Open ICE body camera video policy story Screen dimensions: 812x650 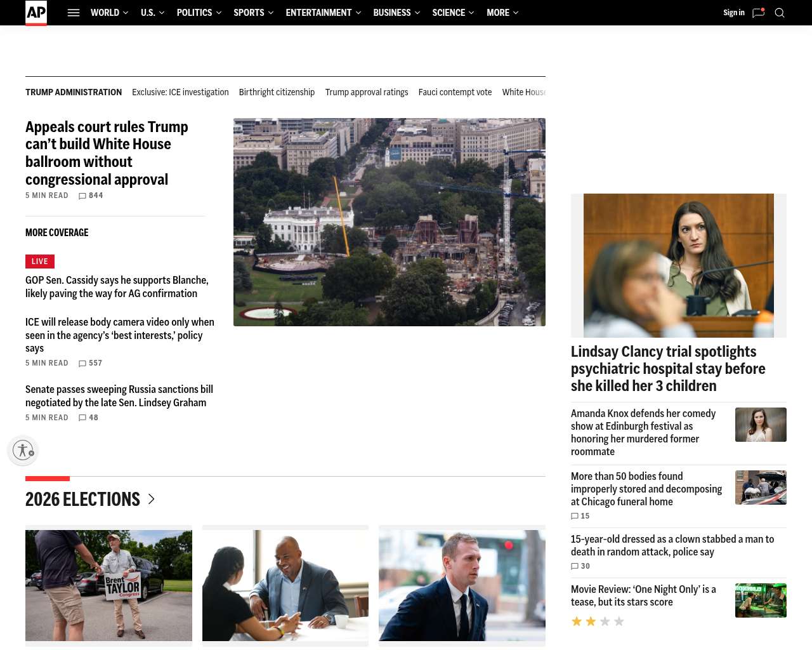pos(120,335)
